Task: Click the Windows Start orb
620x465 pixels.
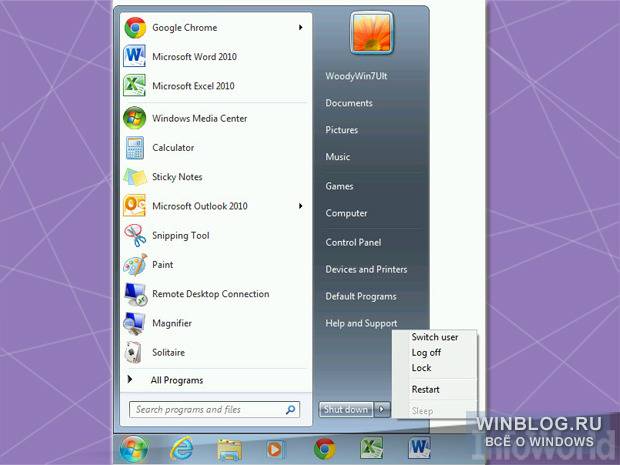Action: (x=134, y=449)
